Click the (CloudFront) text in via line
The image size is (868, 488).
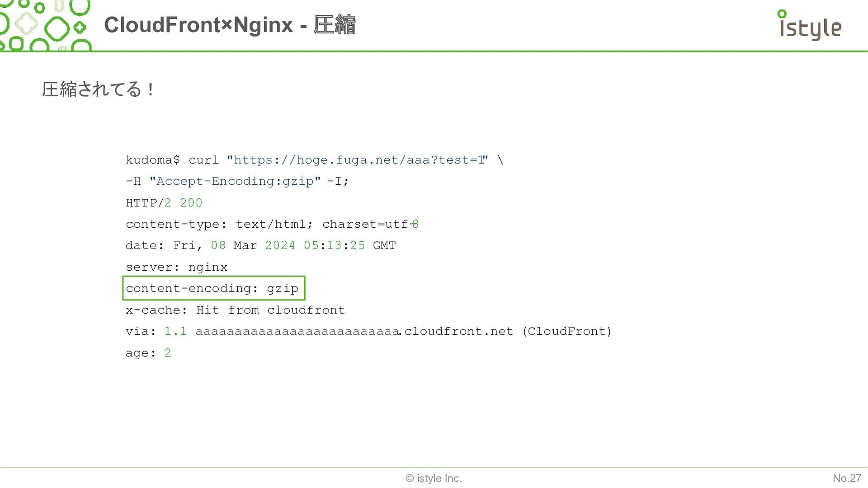point(567,331)
